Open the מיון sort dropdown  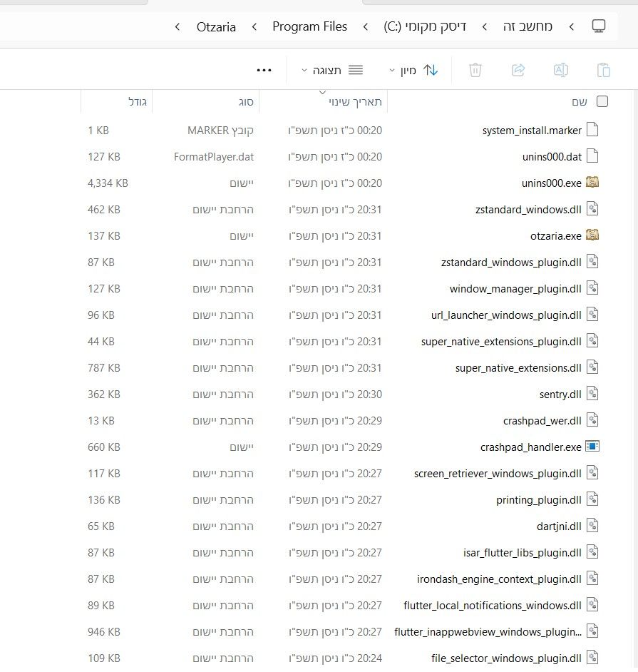(x=413, y=71)
